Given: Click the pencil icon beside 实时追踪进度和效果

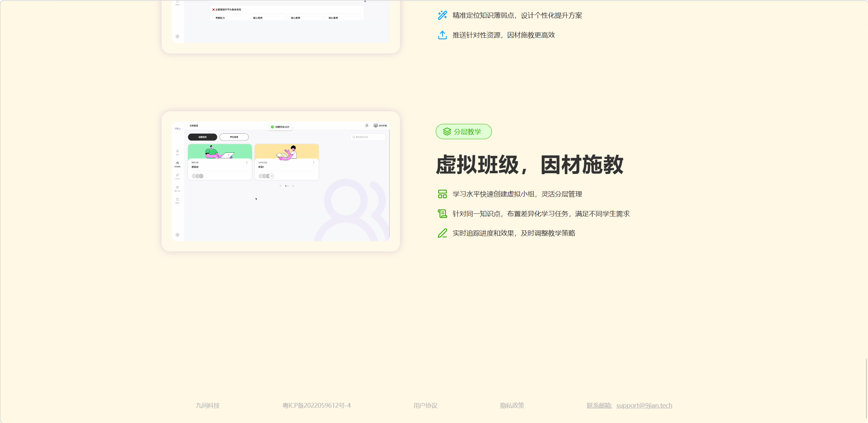Looking at the screenshot, I should point(442,233).
